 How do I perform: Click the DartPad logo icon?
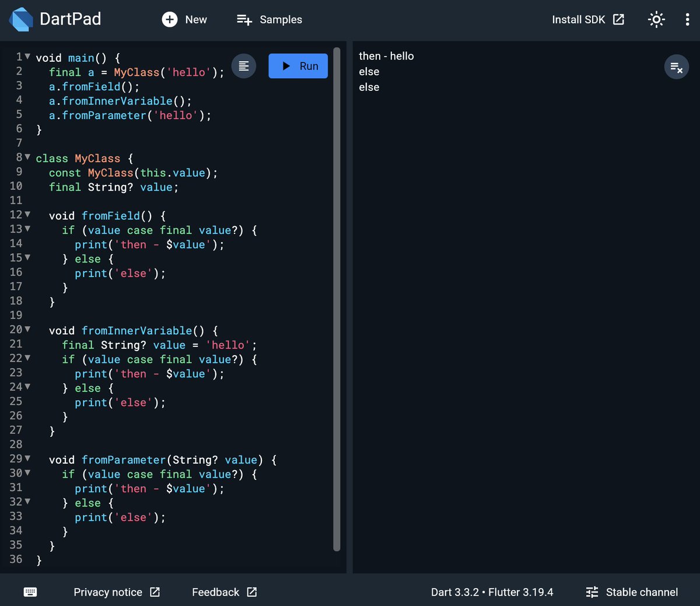pos(21,19)
